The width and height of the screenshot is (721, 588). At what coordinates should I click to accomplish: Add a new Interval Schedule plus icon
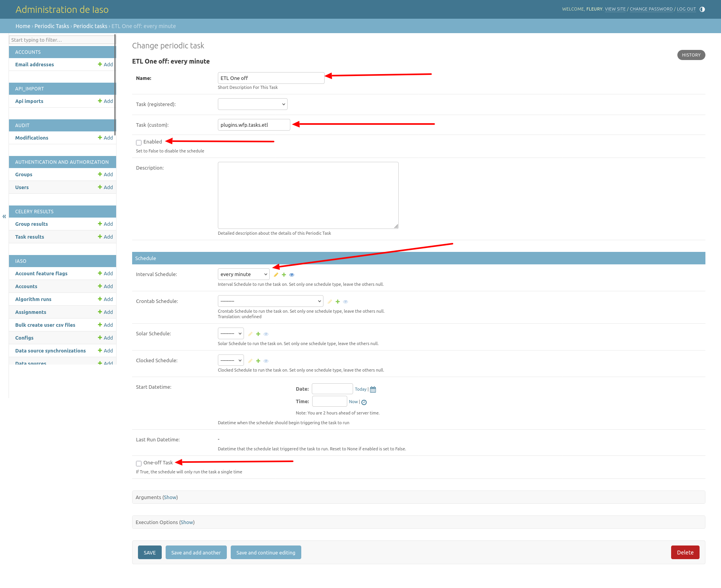coord(284,275)
